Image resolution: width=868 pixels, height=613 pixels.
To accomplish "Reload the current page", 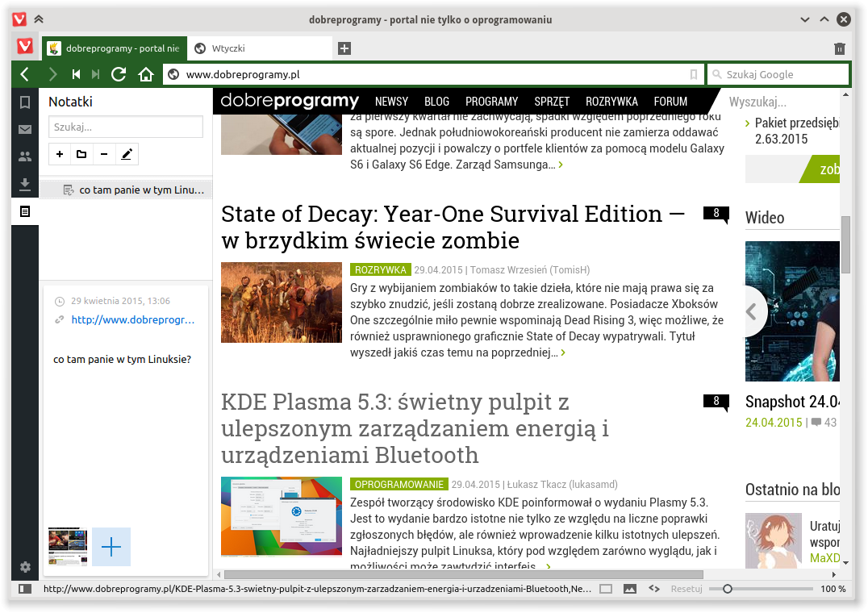I will pyautogui.click(x=119, y=74).
